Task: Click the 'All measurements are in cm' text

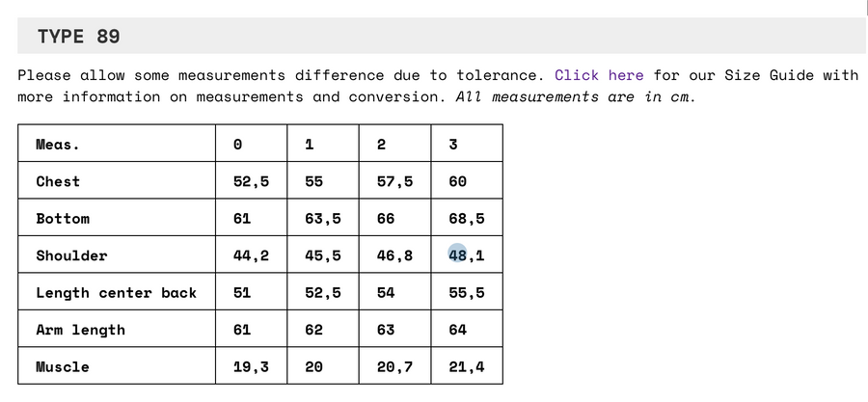Action: (x=574, y=96)
